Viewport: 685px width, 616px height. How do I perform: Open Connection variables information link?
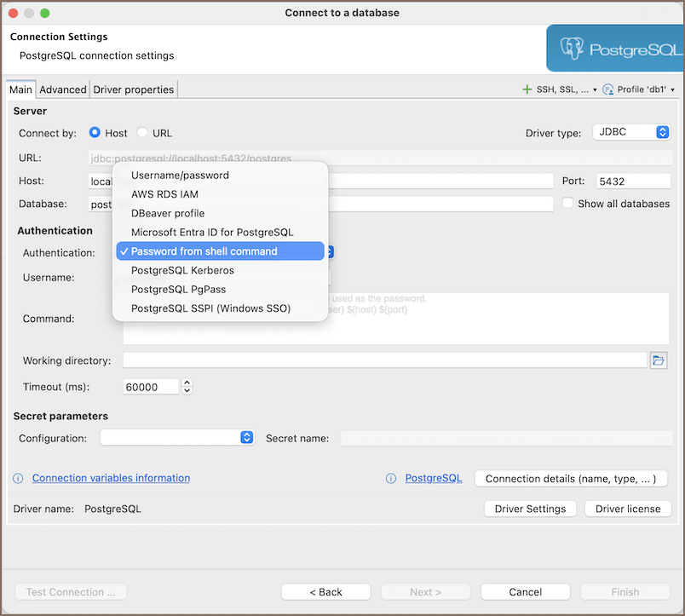click(111, 478)
